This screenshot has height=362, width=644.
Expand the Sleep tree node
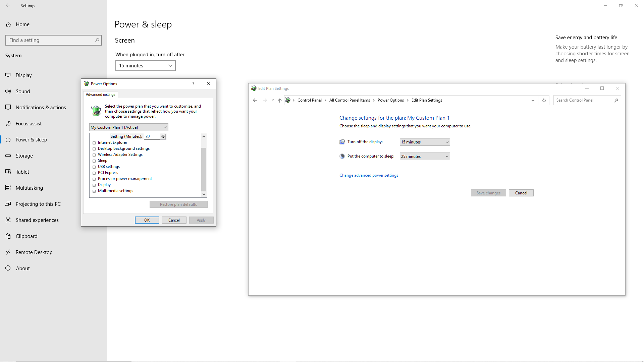[94, 161]
